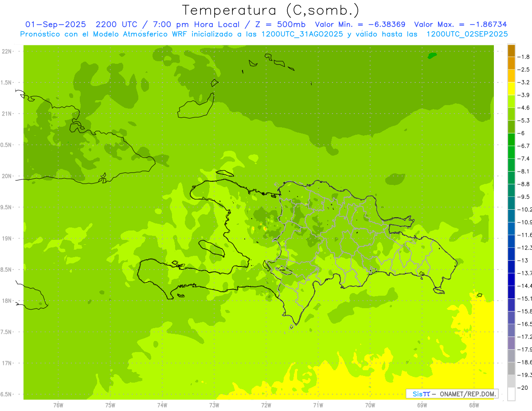Click the white legend swatch below -20
This screenshot has height=411, width=532.
click(511, 394)
